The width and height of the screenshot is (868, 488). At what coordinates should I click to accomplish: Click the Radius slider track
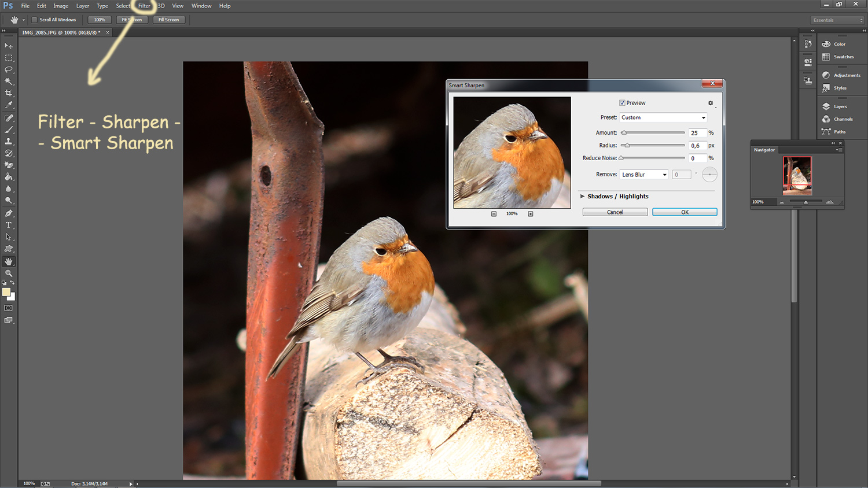[x=653, y=146]
